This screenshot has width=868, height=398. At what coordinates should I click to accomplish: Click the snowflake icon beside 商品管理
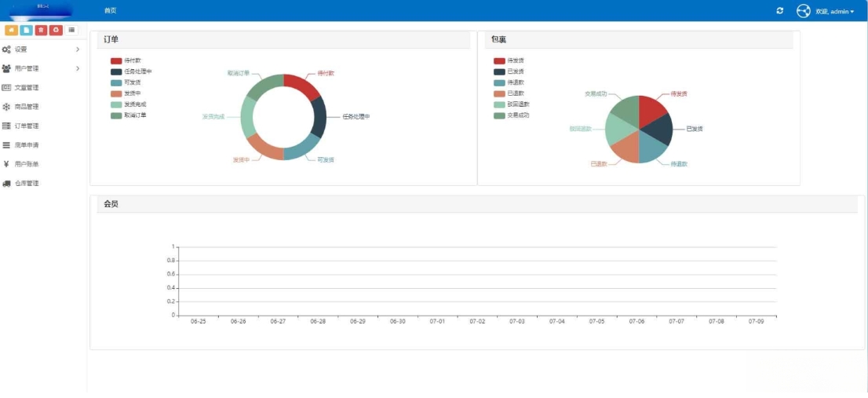(x=6, y=107)
